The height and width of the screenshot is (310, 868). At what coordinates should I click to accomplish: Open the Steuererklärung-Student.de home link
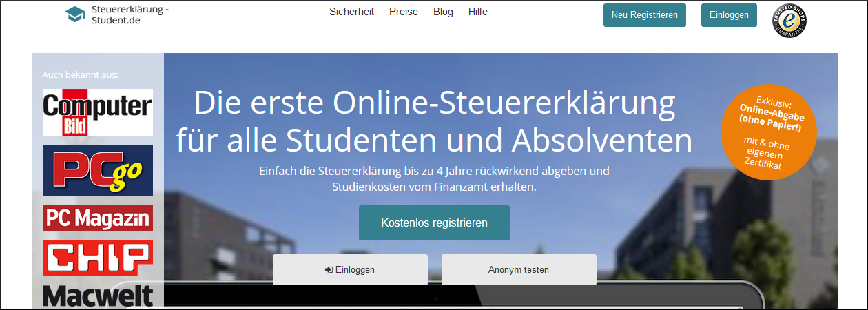116,14
